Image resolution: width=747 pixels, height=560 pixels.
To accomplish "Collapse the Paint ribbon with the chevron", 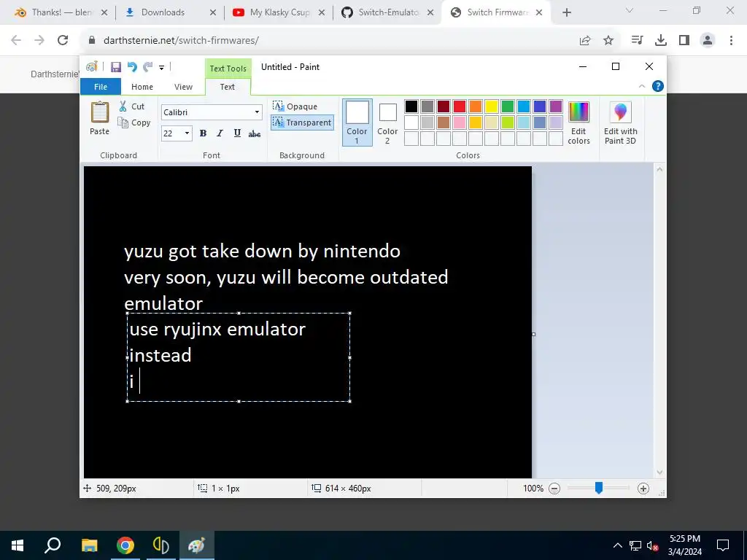I will click(642, 86).
